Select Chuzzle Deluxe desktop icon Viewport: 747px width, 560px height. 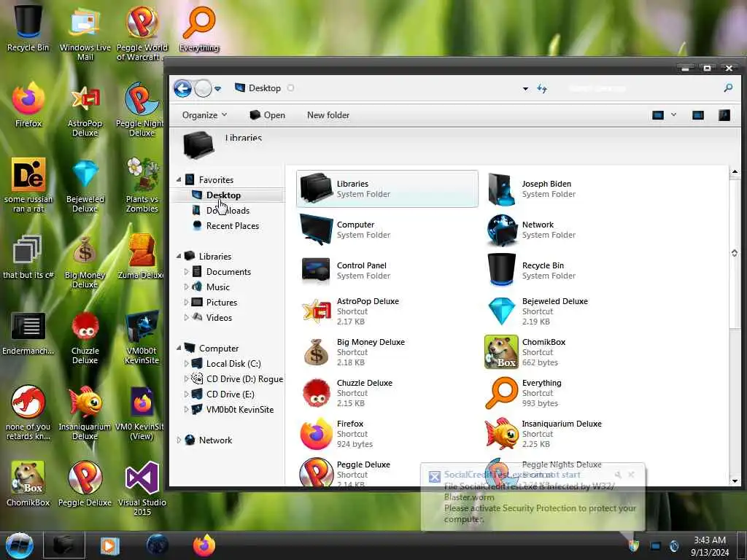(x=85, y=337)
